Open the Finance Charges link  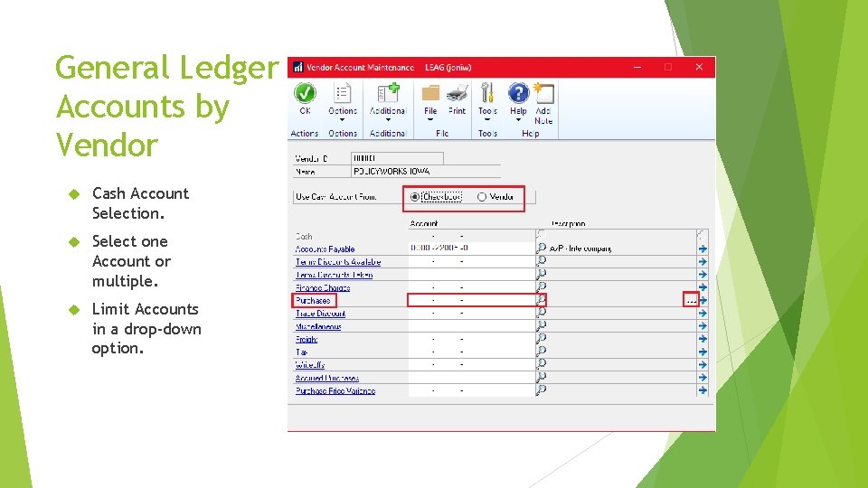(x=323, y=287)
